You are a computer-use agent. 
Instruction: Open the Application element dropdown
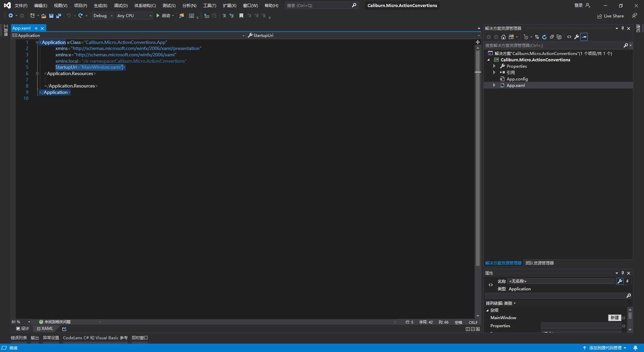[x=128, y=36]
